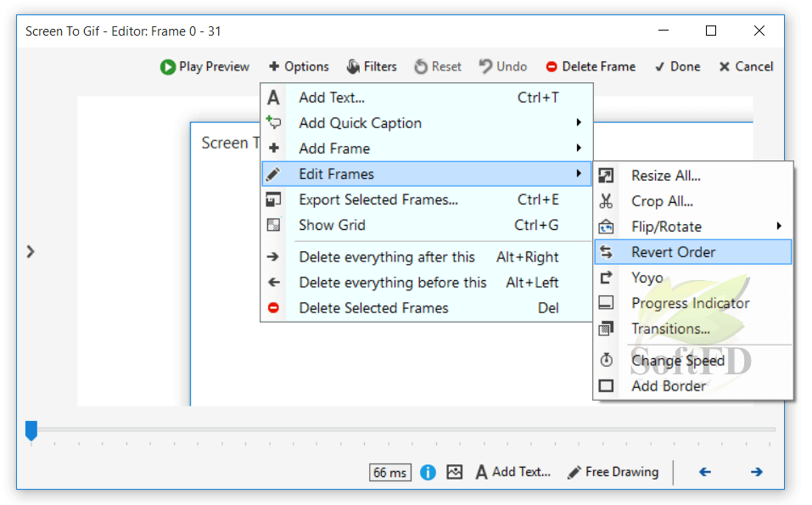
Task: Expand the Flip/Rotate submenu arrow
Action: pos(779,226)
